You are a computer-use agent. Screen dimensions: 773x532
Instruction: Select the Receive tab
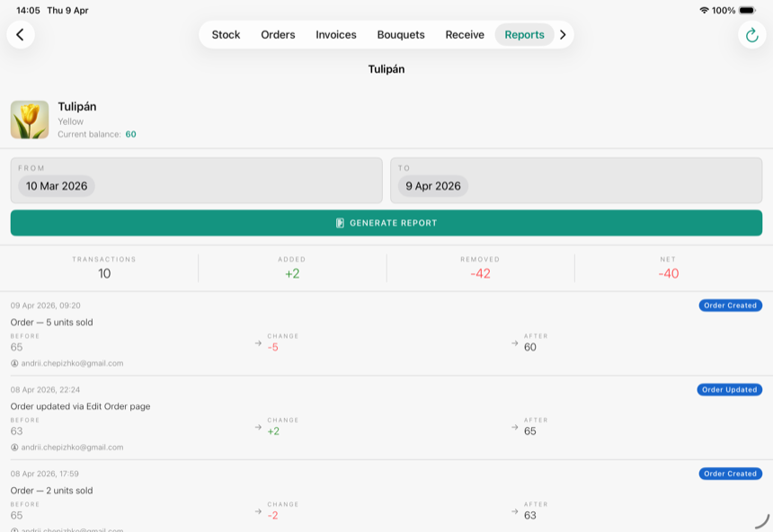(x=465, y=34)
